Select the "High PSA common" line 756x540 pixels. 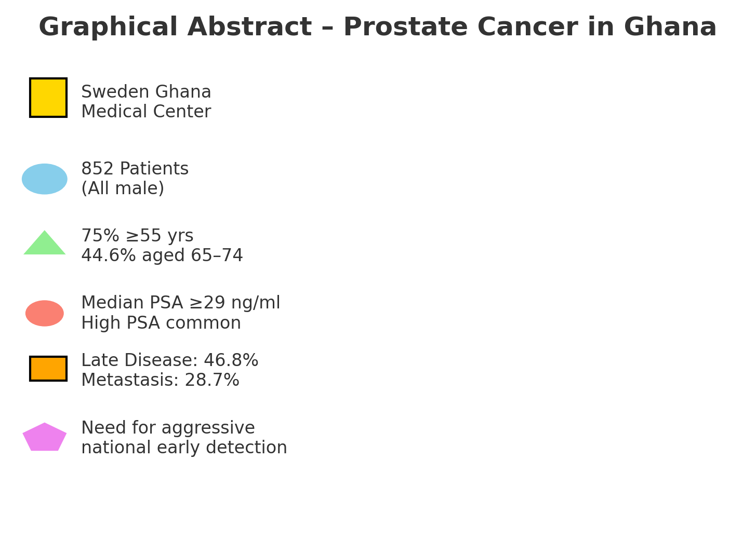click(x=161, y=323)
